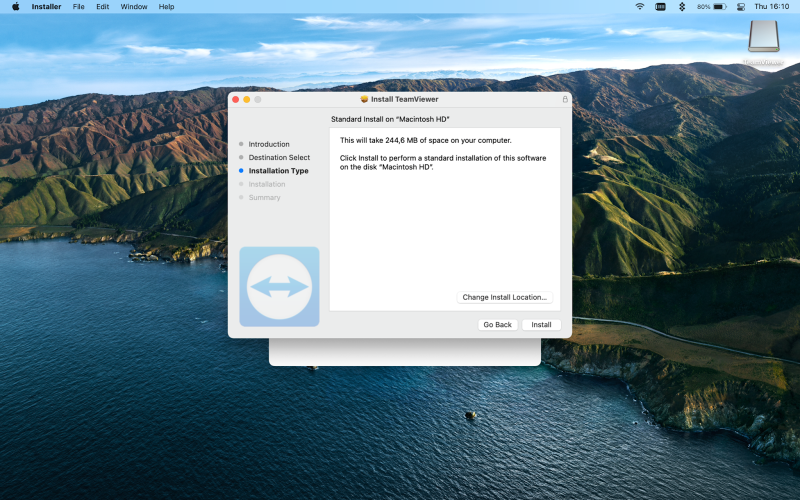The width and height of the screenshot is (800, 500).
Task: Open the Help menu
Action: tap(166, 7)
